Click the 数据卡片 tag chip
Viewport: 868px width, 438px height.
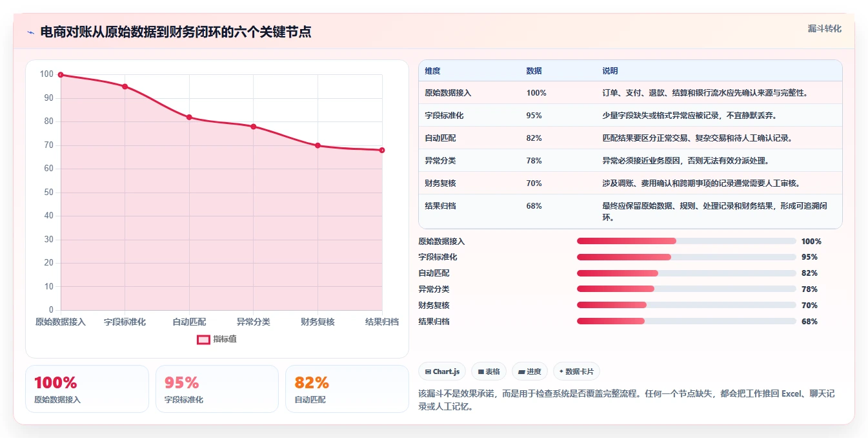pyautogui.click(x=576, y=371)
